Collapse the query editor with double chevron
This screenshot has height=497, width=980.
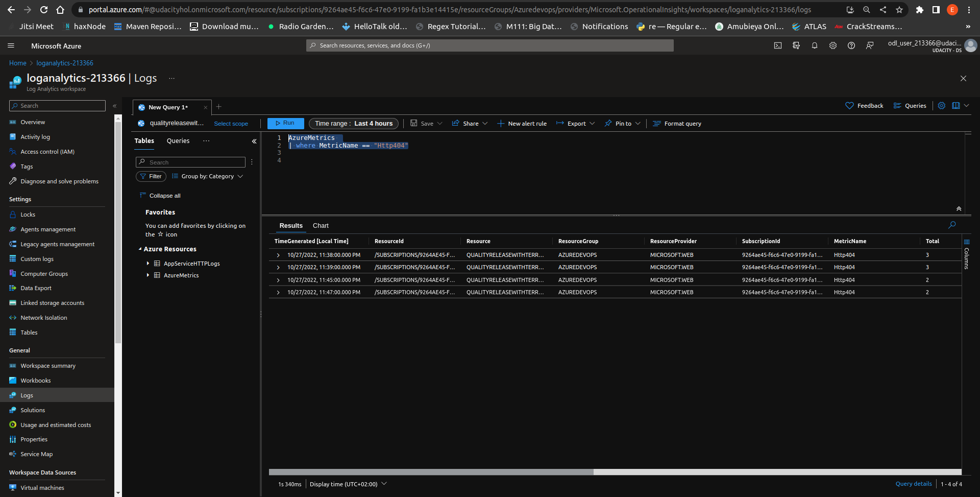pos(959,209)
